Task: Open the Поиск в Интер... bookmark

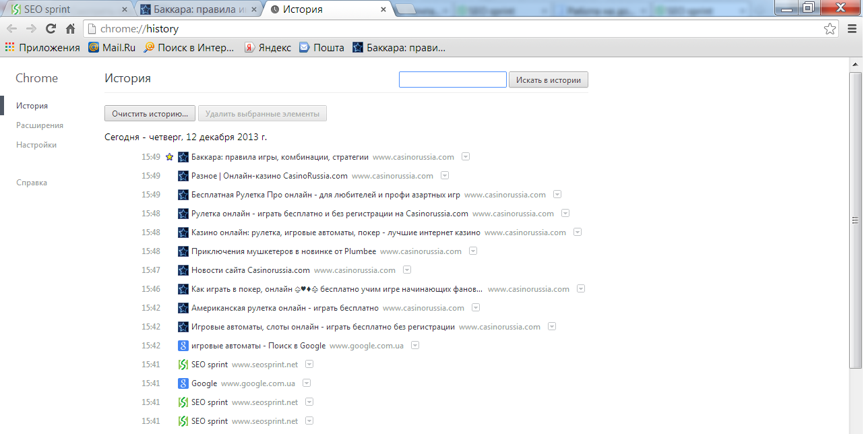Action: coord(189,47)
